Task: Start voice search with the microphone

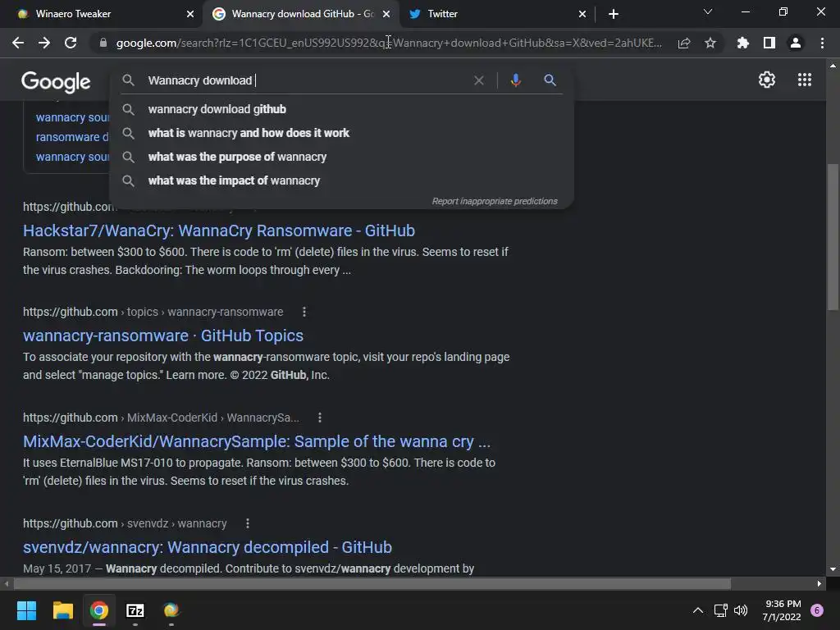Action: click(x=515, y=80)
